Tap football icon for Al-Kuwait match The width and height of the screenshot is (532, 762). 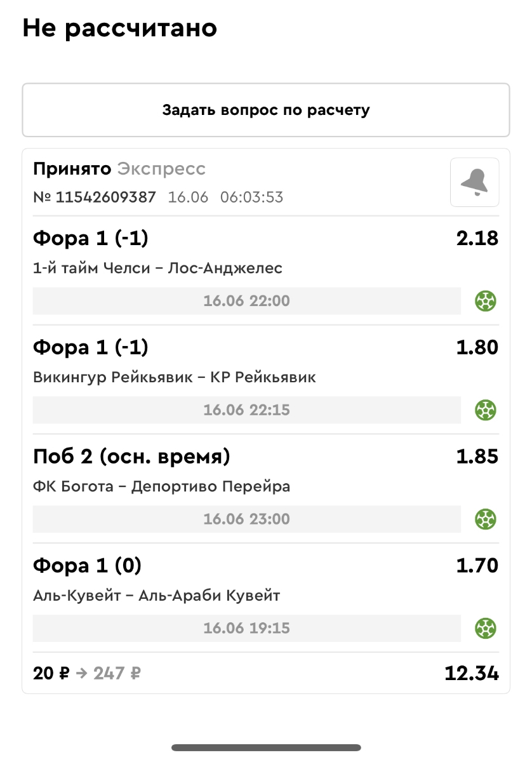(x=486, y=629)
